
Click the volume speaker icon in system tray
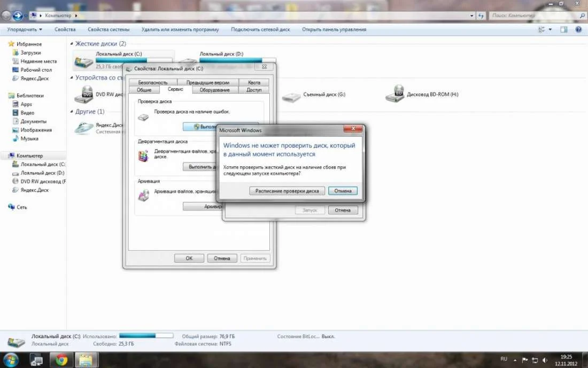545,360
